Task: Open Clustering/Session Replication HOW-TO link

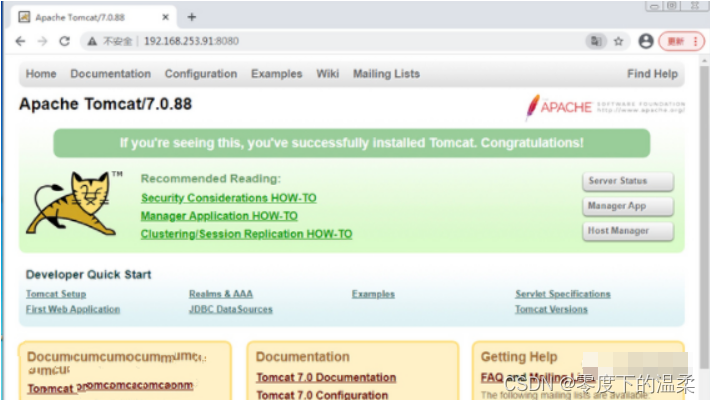Action: point(246,234)
